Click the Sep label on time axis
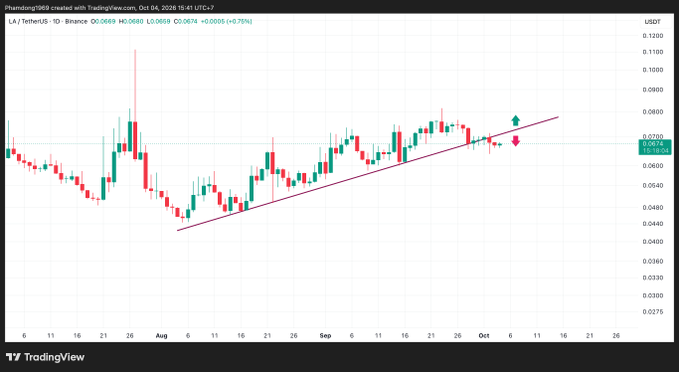 click(325, 336)
